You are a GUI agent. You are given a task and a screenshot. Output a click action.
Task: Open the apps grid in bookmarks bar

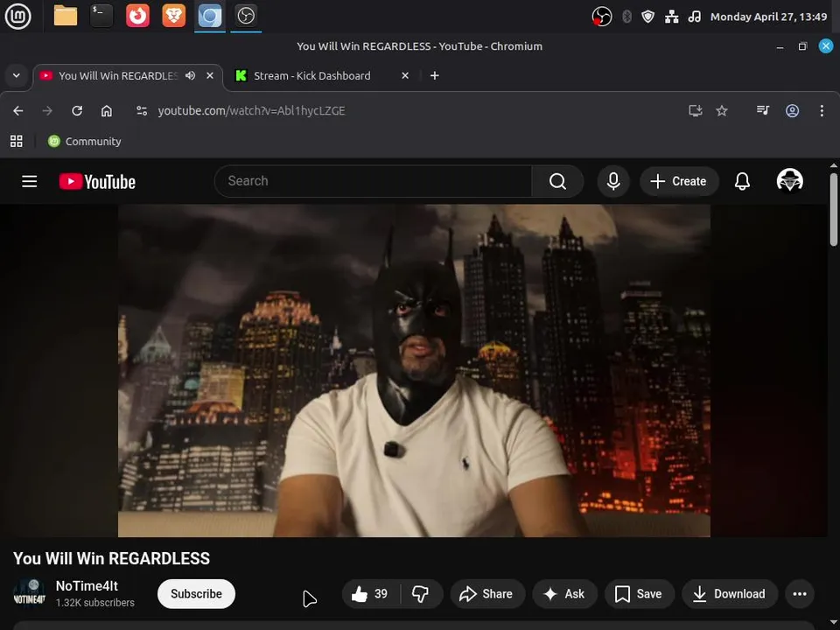click(17, 142)
